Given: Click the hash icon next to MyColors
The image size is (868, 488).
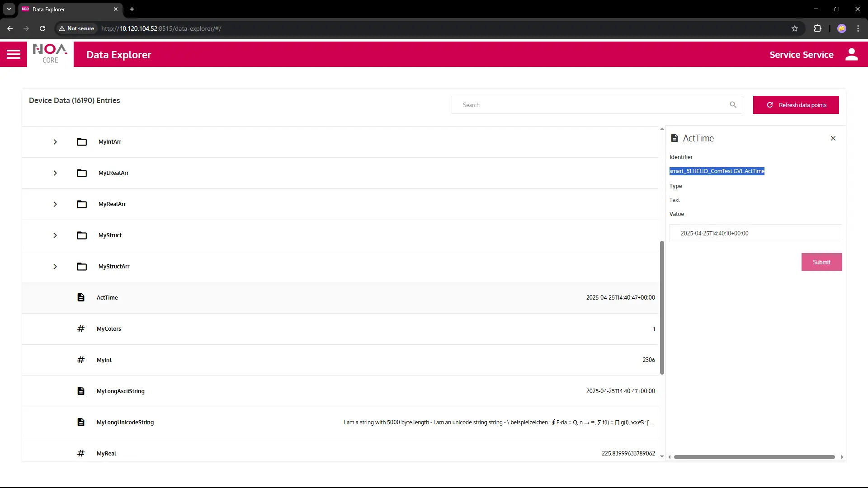Looking at the screenshot, I should [x=80, y=328].
